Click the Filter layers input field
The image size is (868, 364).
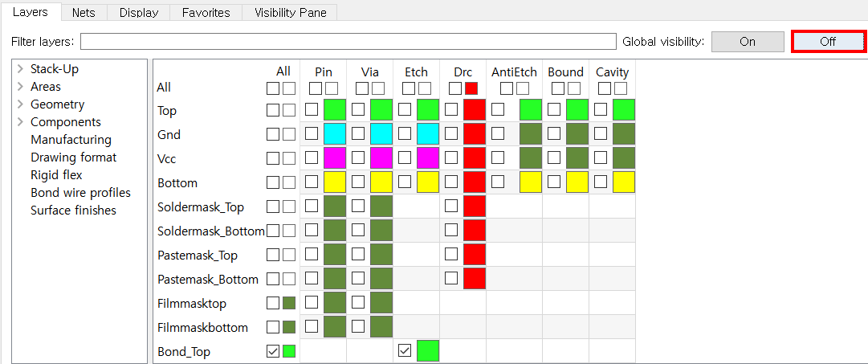[x=348, y=42]
